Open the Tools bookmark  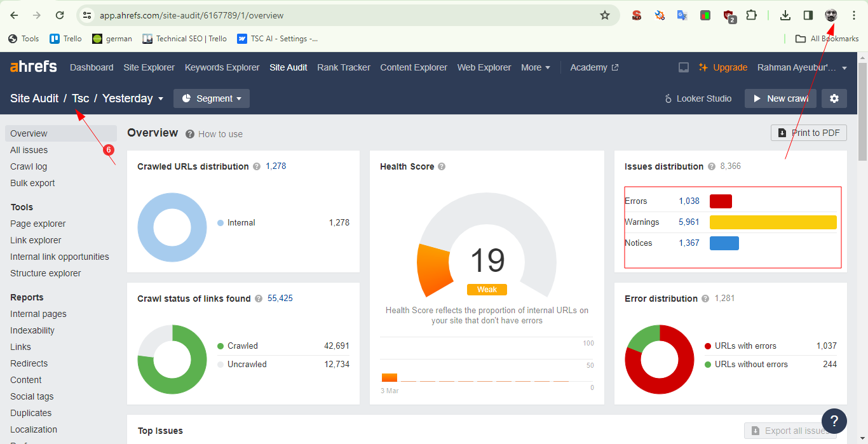tap(24, 39)
